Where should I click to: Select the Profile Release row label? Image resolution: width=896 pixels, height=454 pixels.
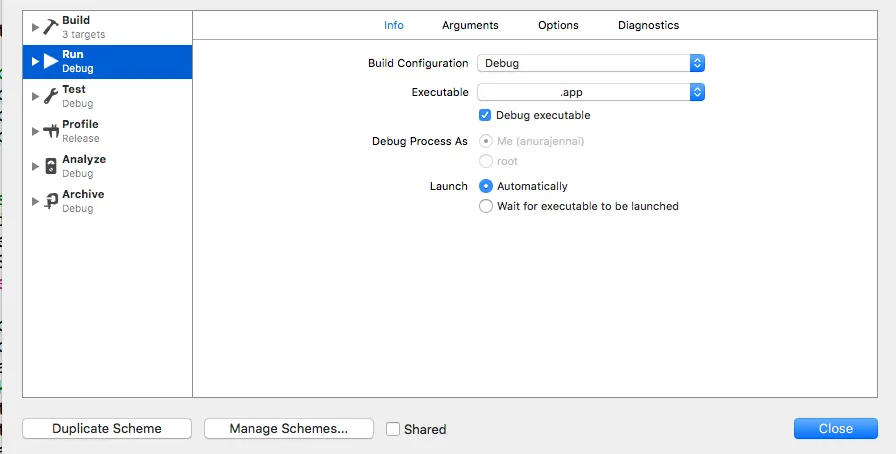tap(81, 138)
